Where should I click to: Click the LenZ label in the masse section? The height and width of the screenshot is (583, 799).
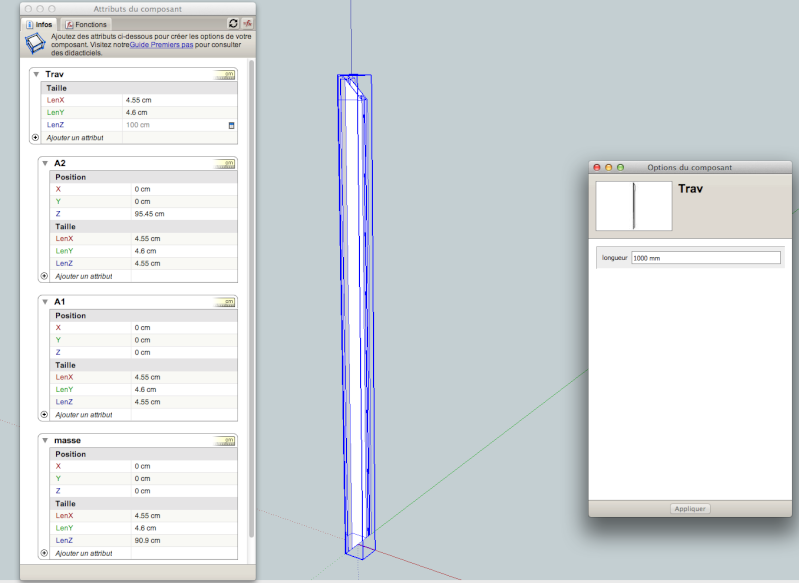(64, 541)
